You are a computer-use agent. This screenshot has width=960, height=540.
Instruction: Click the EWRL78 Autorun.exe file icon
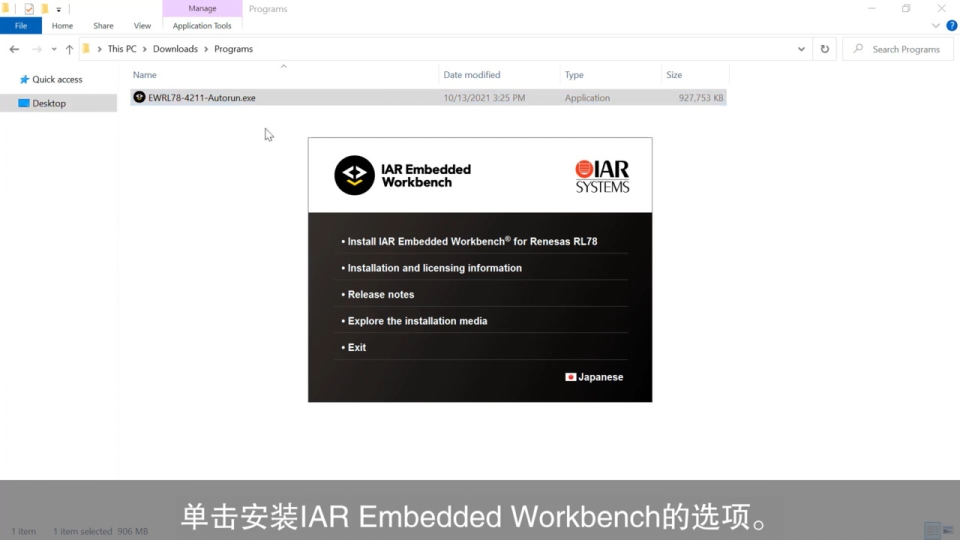[x=139, y=98]
